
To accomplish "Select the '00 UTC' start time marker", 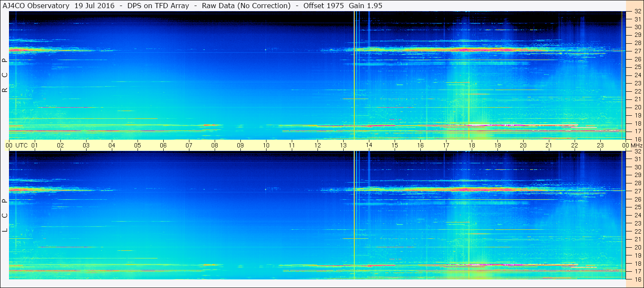I will point(16,145).
